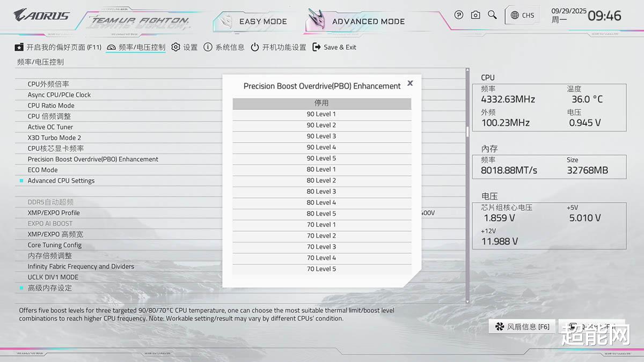Select 90 Level 4 option
Screen dimensions: 644x362
pos(322,147)
